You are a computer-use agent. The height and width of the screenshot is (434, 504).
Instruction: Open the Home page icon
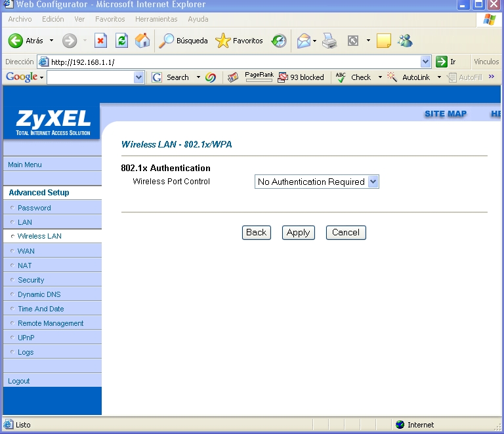pyautogui.click(x=142, y=41)
